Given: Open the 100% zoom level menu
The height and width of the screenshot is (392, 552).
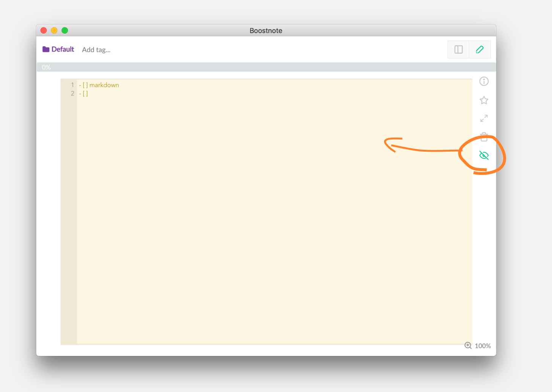Looking at the screenshot, I should coord(482,346).
